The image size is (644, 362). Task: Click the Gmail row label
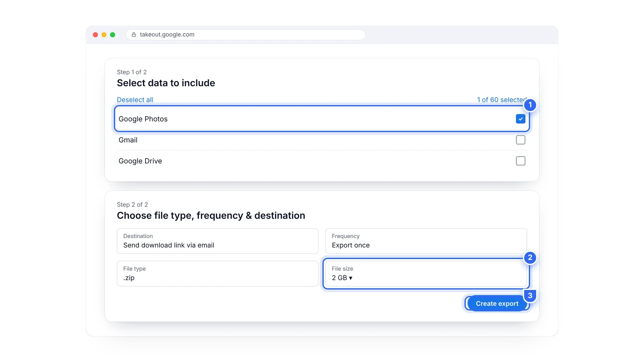[x=128, y=140]
